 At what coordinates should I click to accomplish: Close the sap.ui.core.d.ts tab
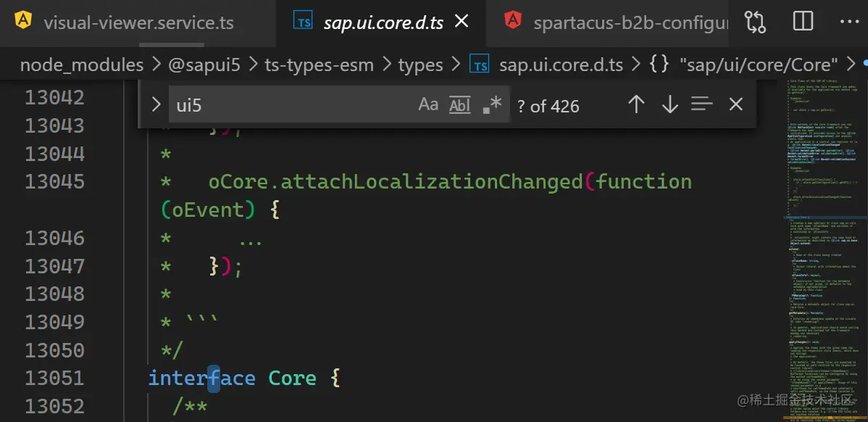pyautogui.click(x=461, y=22)
